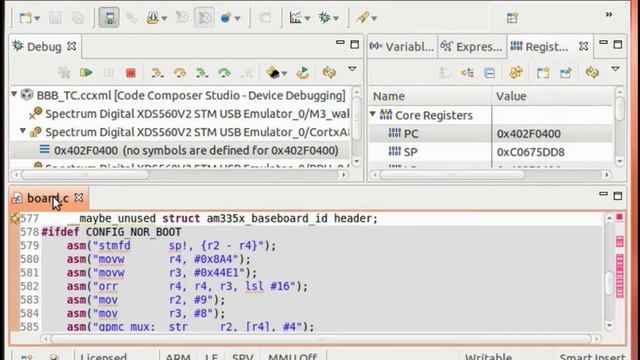Click the New project toolbar icon
The image size is (640, 360).
pyautogui.click(x=25, y=18)
